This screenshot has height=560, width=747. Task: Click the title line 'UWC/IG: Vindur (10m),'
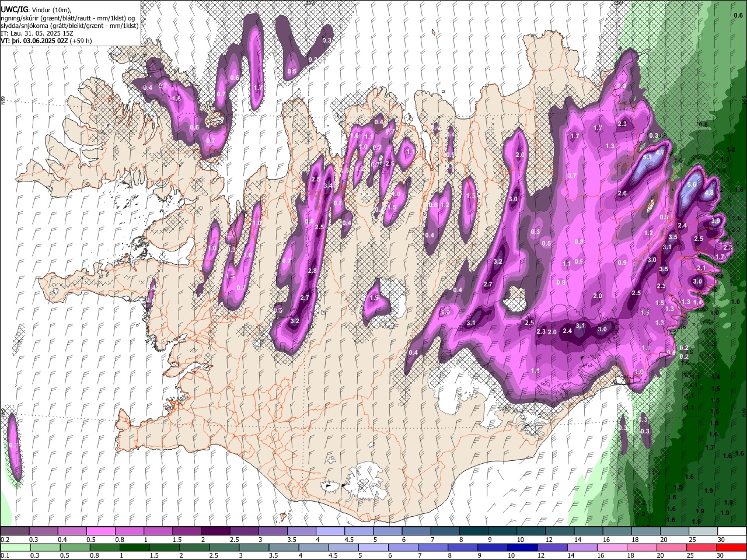point(35,9)
